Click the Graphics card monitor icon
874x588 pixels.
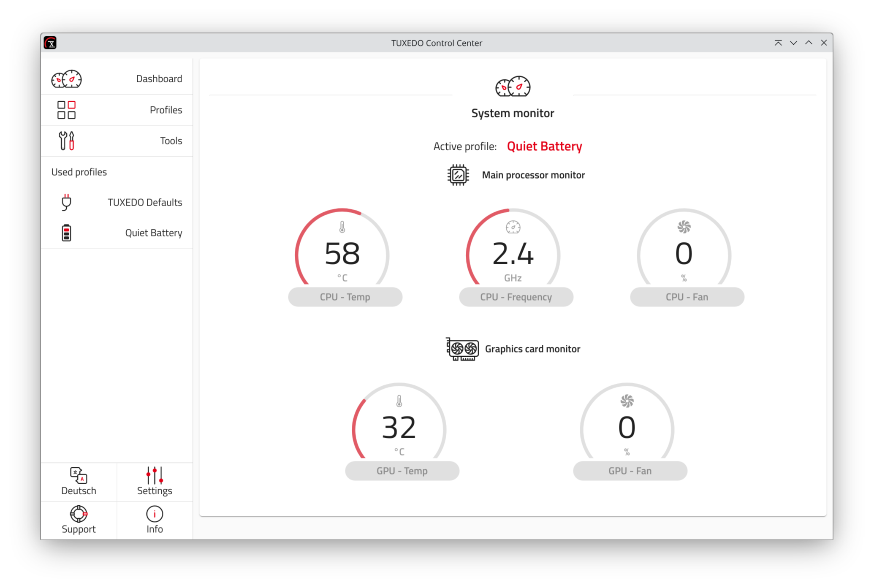point(461,348)
